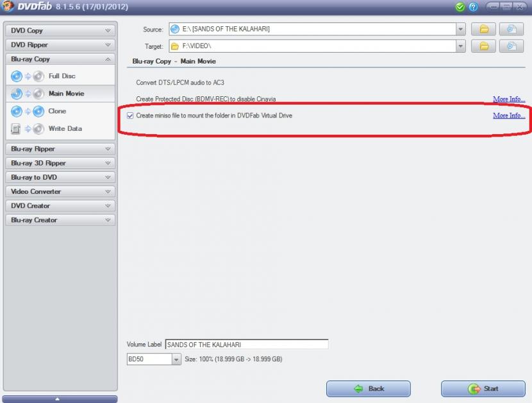Click the Main Movie mode icon
The width and height of the screenshot is (532, 403).
tap(27, 94)
